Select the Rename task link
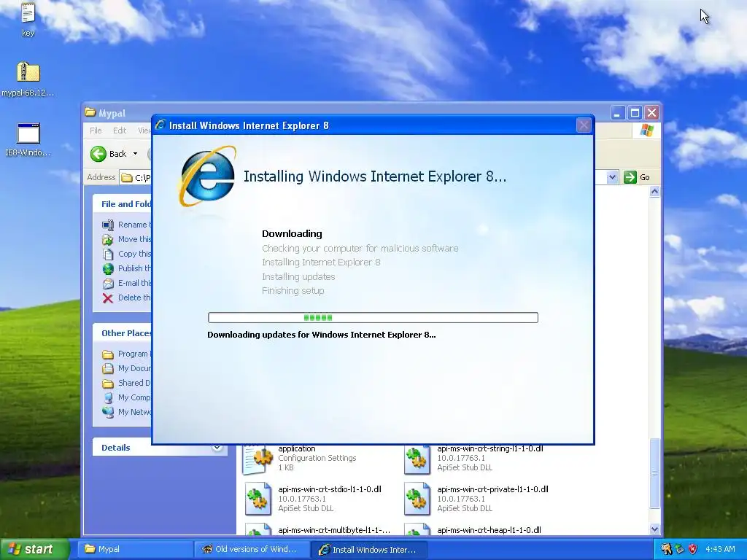 134,225
